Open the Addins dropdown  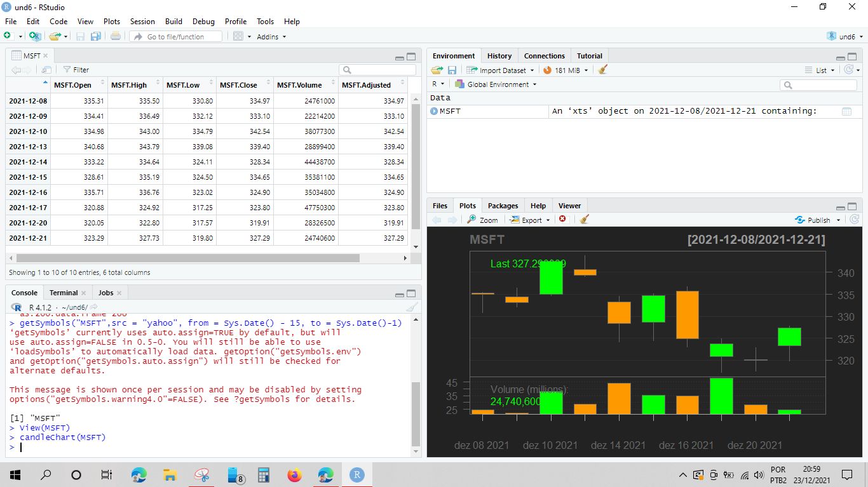point(271,37)
